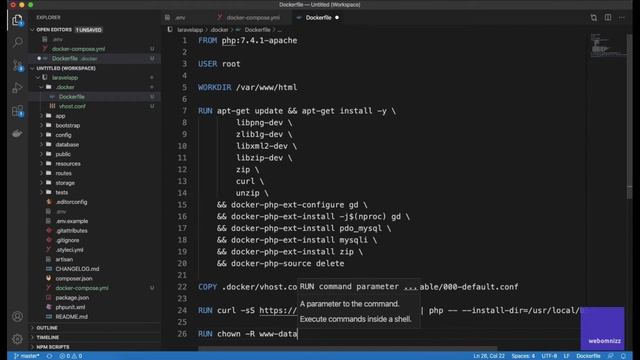Screen dimensions: 640x360
Task: Expand the tests folder
Action: pos(62,192)
